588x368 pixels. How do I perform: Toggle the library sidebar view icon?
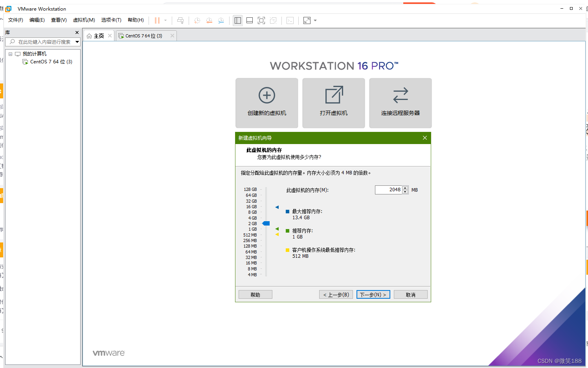238,20
